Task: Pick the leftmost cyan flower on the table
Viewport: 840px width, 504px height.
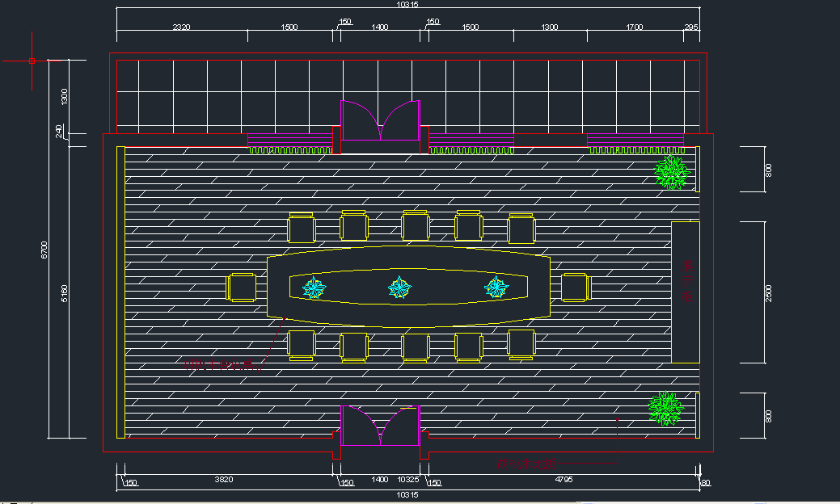Action: tap(314, 288)
